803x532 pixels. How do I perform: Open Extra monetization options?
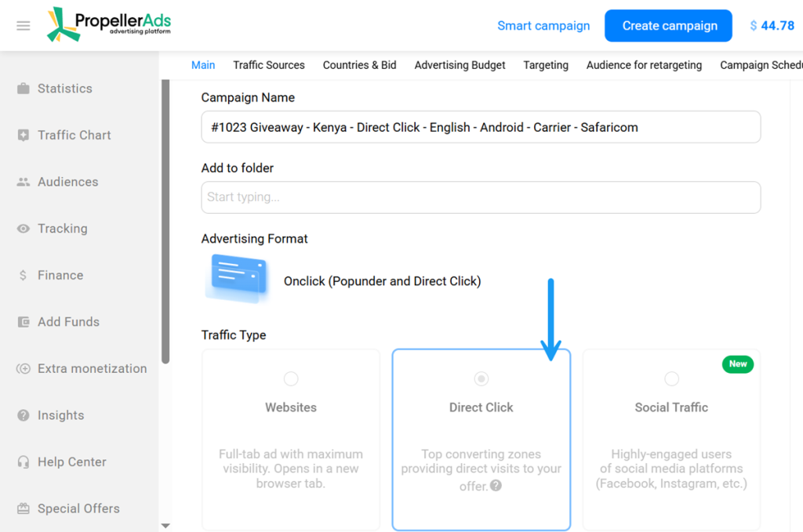coord(92,368)
